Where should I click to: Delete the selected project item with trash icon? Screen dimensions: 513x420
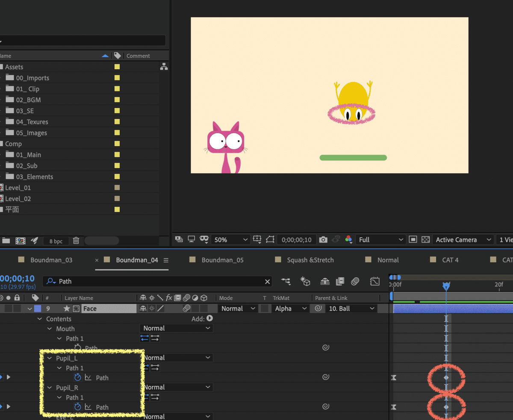(76, 241)
